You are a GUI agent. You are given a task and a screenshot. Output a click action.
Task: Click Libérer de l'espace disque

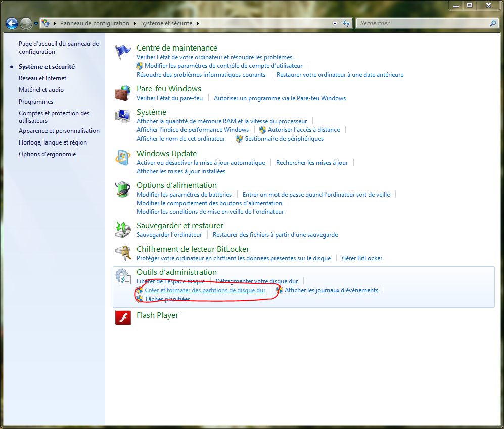coord(171,281)
